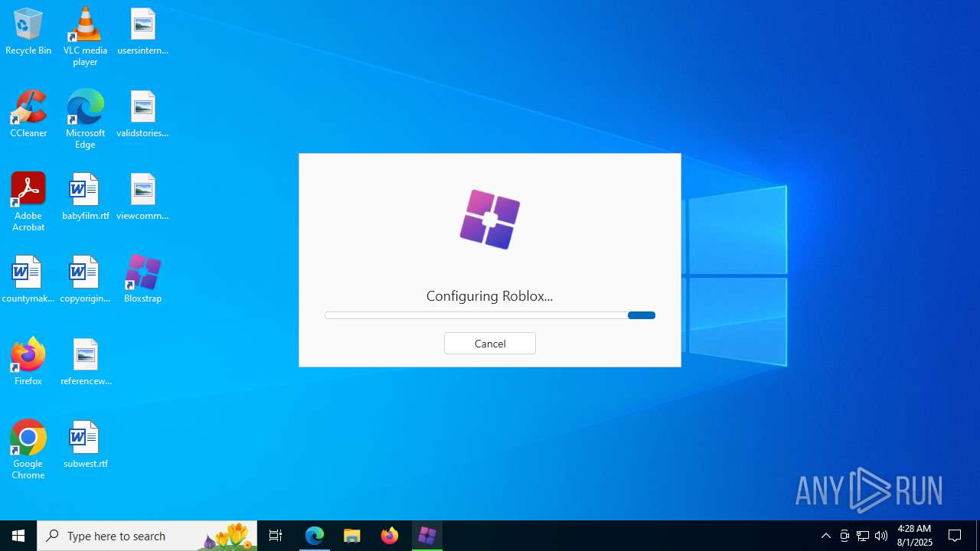The height and width of the screenshot is (551, 980).
Task: Switch to Microsoft Edge in the taskbar
Action: (315, 536)
